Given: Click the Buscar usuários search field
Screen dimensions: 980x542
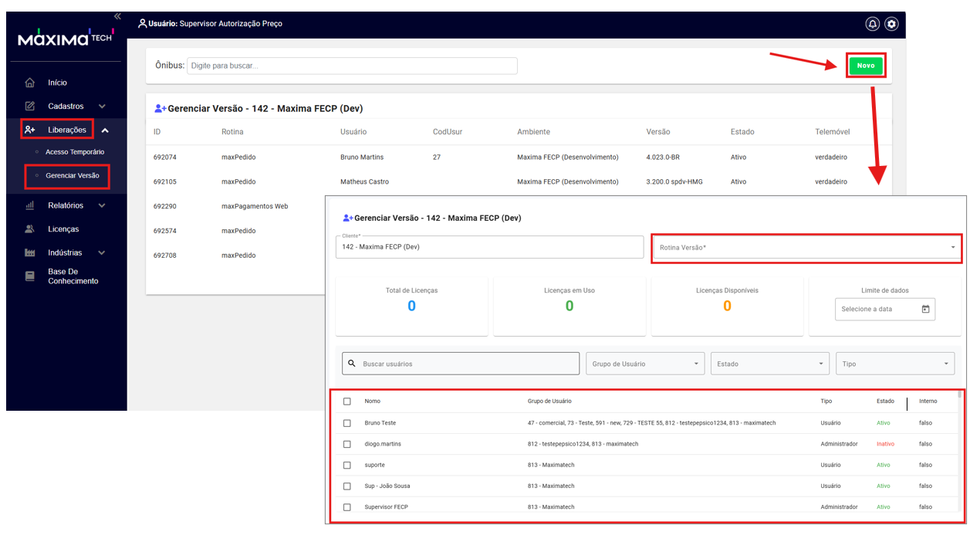Looking at the screenshot, I should tap(461, 364).
